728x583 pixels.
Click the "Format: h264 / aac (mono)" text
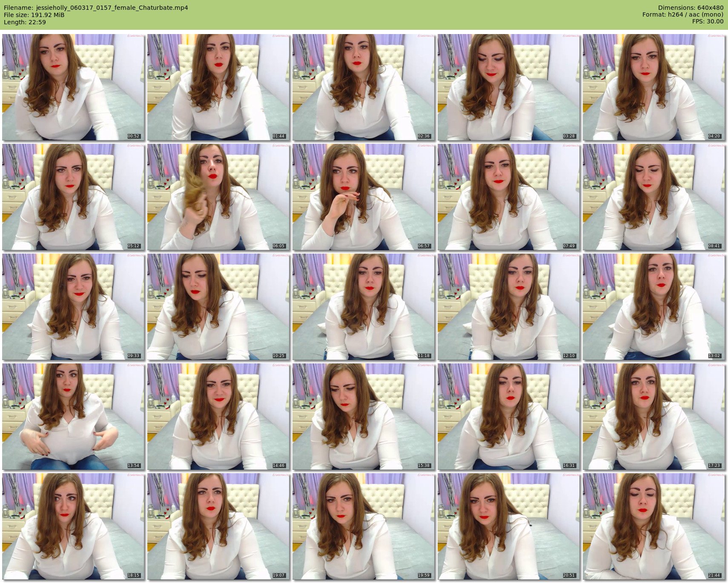[683, 15]
